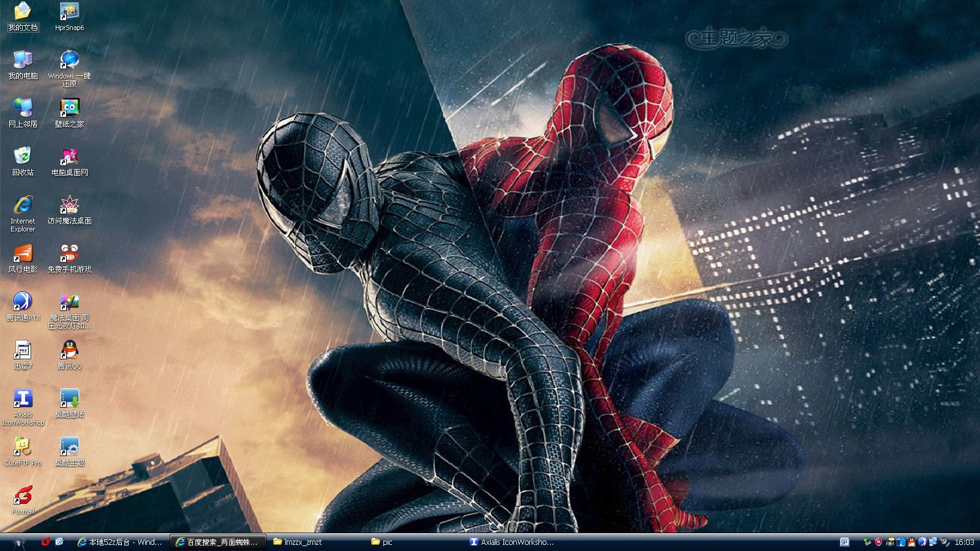Select the 桌酷主题 desktop shortcut
This screenshot has height=551, width=980.
point(69,452)
